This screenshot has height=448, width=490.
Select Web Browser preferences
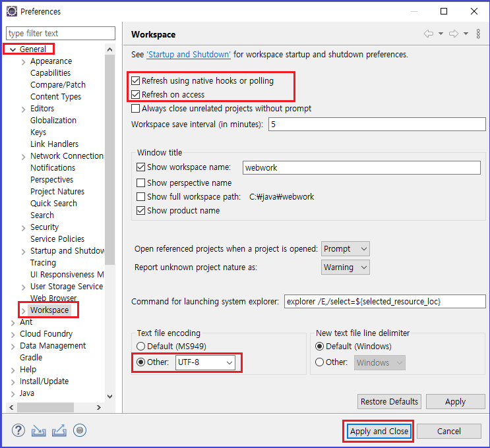(53, 298)
